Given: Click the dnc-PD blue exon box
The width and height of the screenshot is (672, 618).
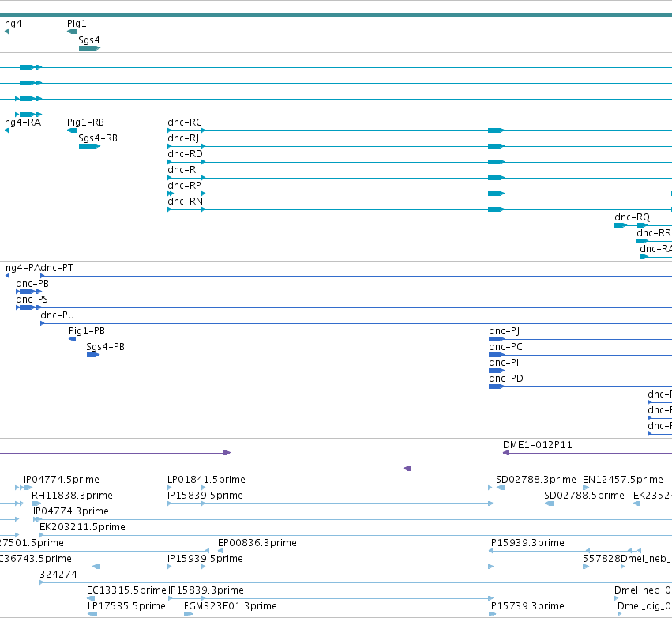Looking at the screenshot, I should (x=496, y=386).
